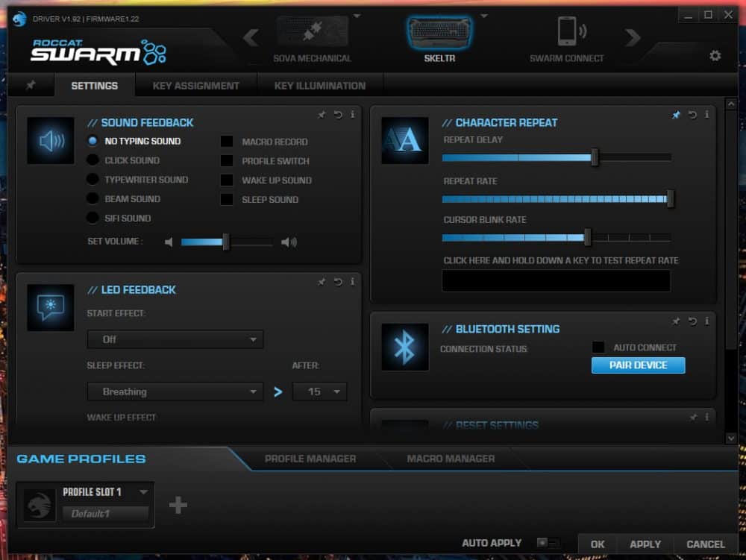746x560 pixels.
Task: Select Beam Sound option
Action: click(x=93, y=198)
